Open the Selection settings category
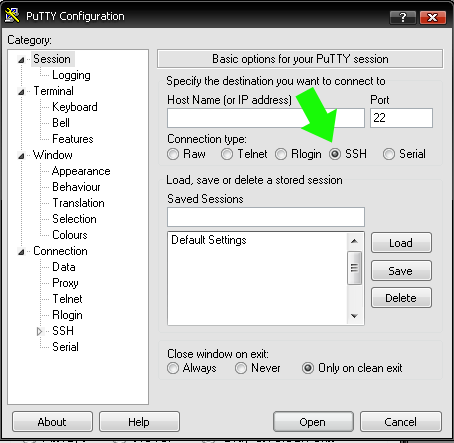The width and height of the screenshot is (454, 443). point(74,219)
